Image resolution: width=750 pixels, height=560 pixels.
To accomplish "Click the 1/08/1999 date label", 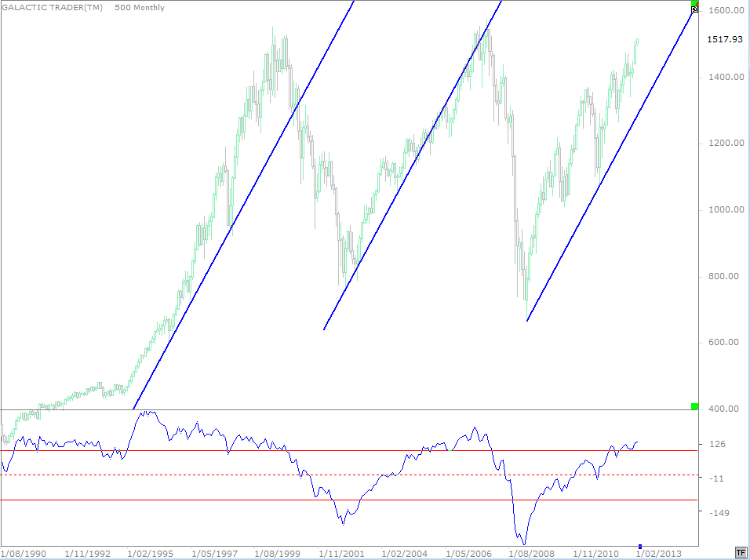I will coord(278,554).
